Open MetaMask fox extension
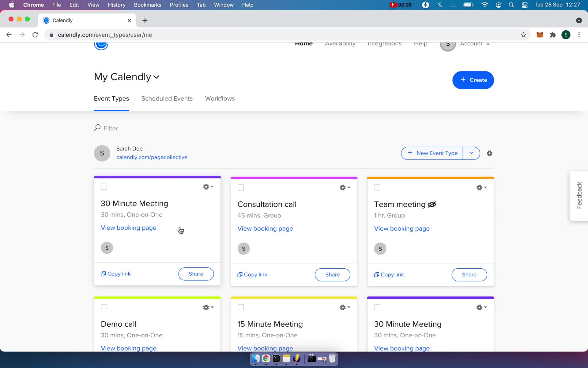This screenshot has width=588, height=368. [540, 35]
